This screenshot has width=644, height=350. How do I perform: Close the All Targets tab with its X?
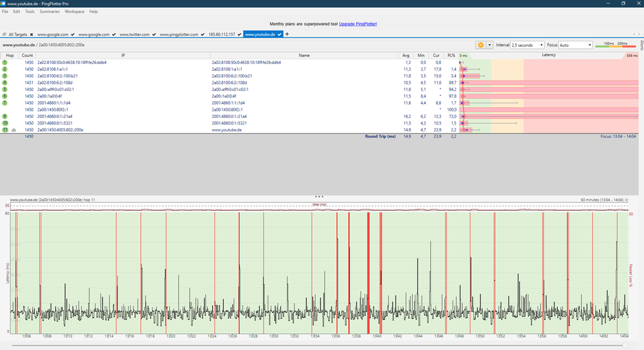31,35
